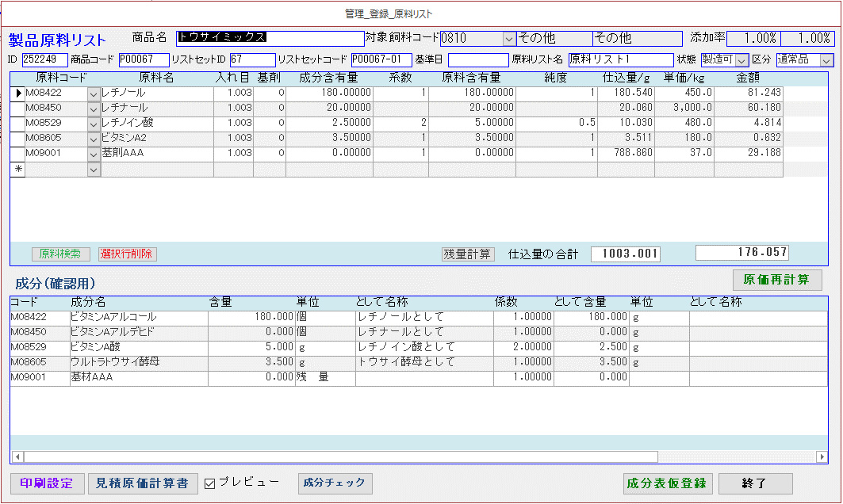Screen dimensions: 843x504
Task: Open the dropdown for material code M08422
Action: 94,94
